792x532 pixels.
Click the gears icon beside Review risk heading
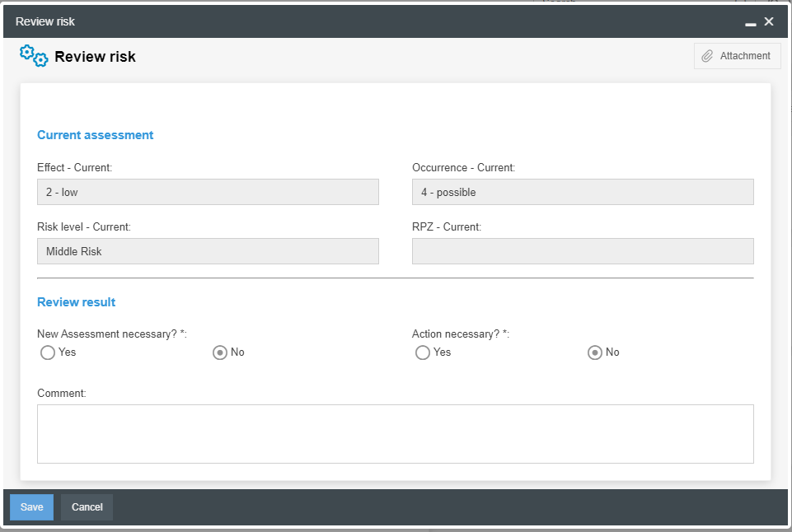(x=34, y=56)
